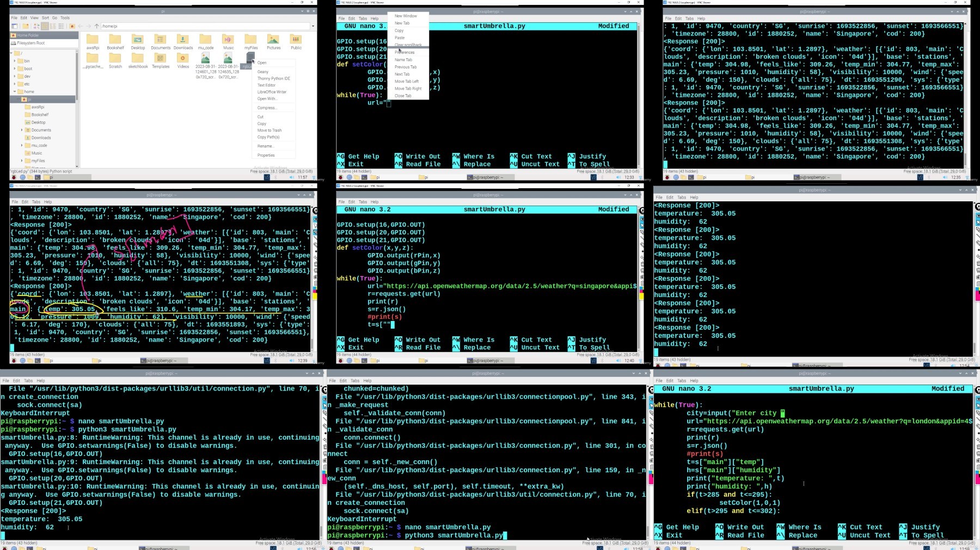Open the Music folder icon
The height and width of the screenshot is (550, 980).
(228, 39)
